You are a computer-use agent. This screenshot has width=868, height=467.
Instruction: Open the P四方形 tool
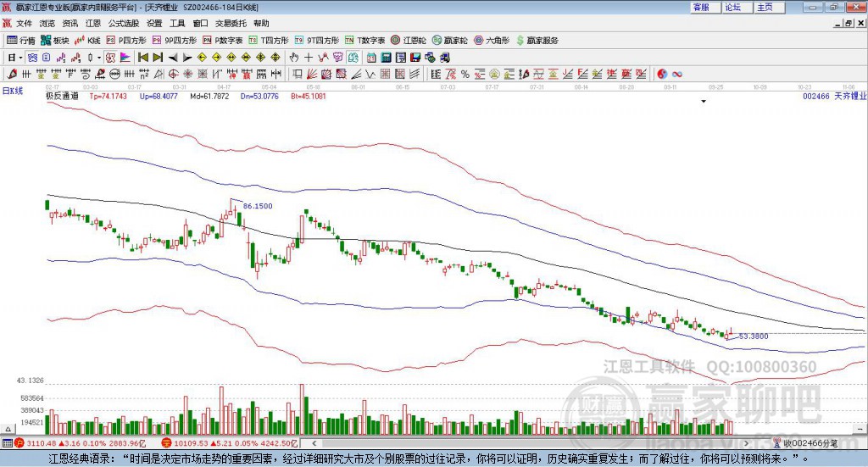126,41
